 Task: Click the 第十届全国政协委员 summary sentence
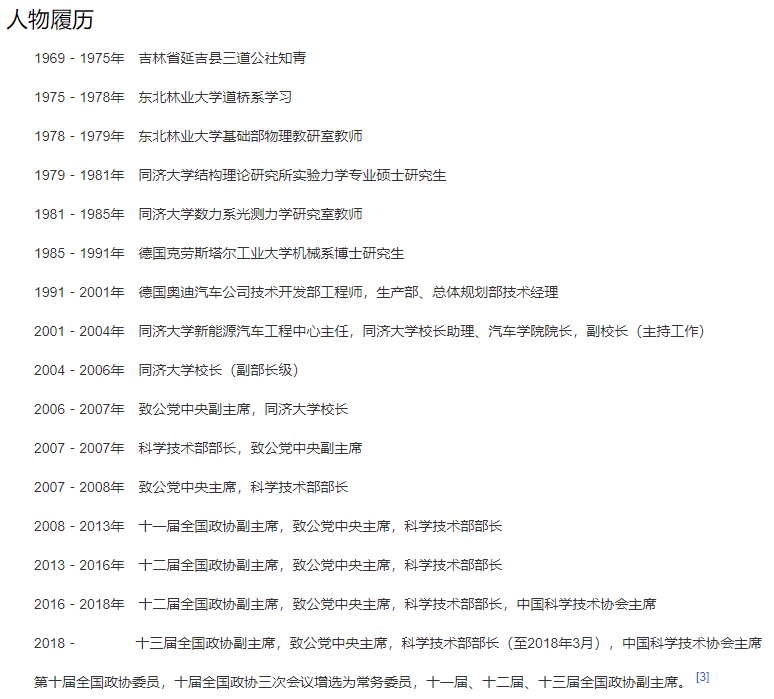point(97,682)
